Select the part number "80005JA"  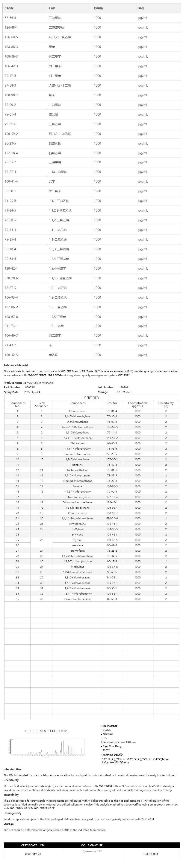pyautogui.click(x=30, y=387)
